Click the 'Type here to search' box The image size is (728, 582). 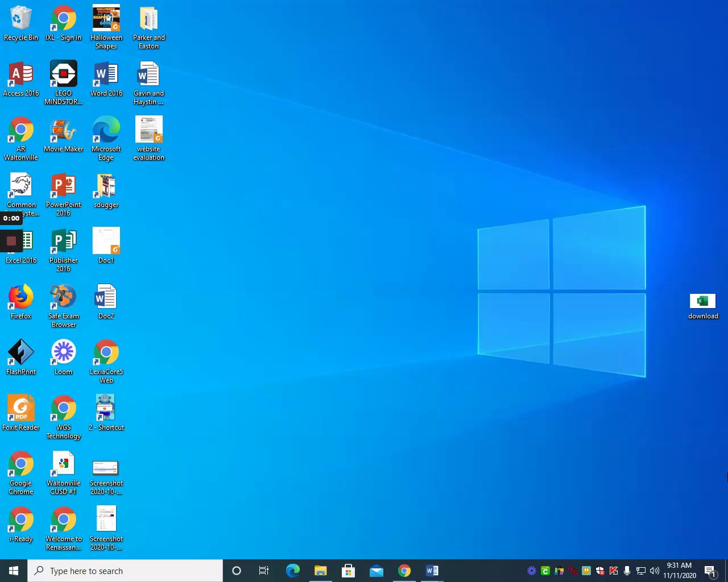coord(125,571)
